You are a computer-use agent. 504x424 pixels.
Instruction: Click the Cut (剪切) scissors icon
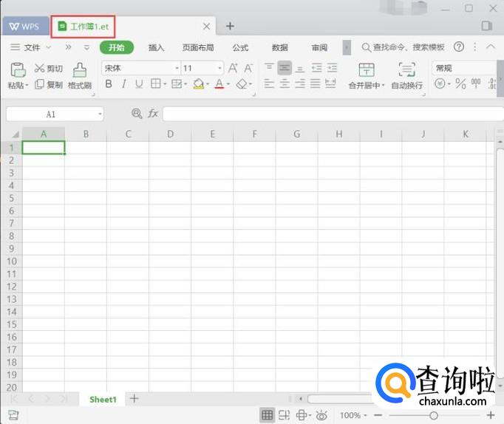(40, 68)
